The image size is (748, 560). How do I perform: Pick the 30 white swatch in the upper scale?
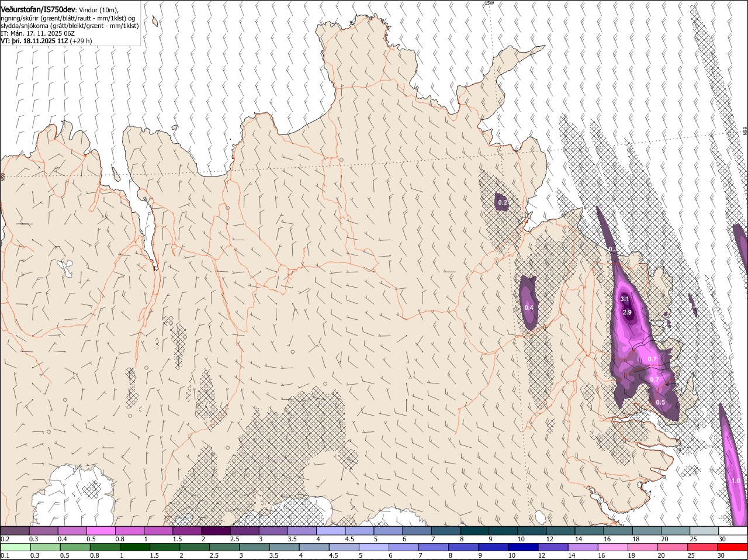pyautogui.click(x=733, y=530)
